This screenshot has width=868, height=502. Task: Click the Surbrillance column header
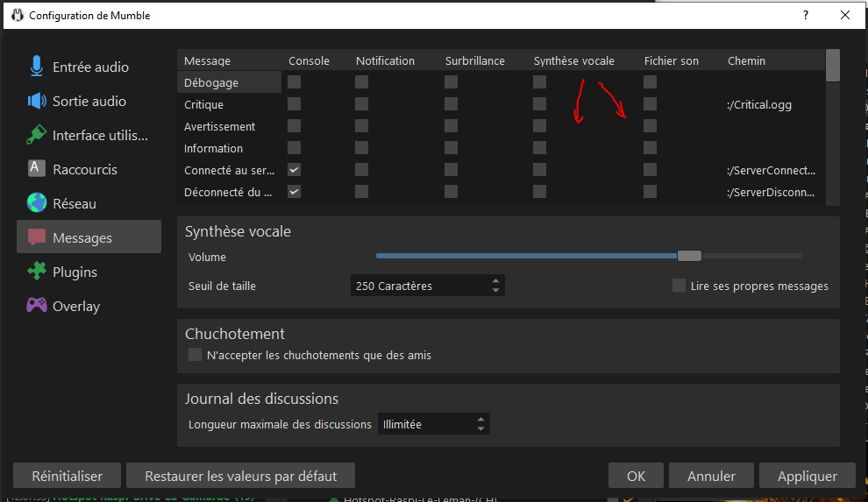tap(475, 60)
